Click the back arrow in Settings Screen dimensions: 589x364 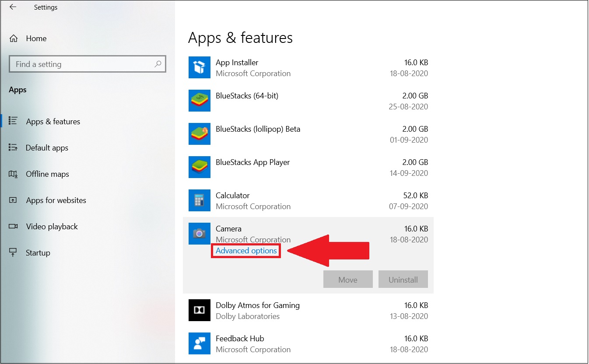coord(13,7)
